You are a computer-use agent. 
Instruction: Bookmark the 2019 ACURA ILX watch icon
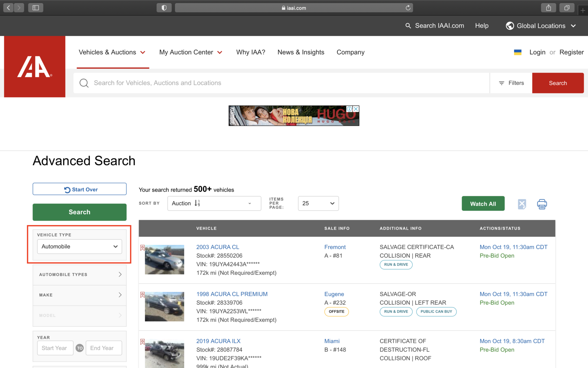click(142, 342)
